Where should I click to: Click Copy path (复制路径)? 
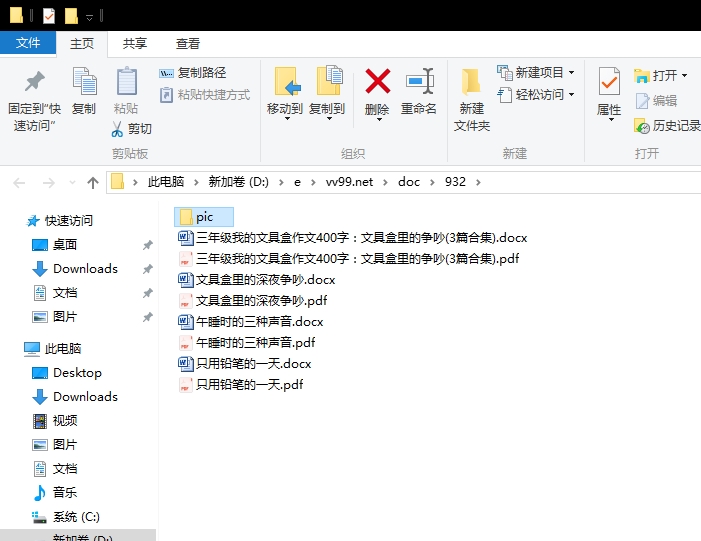tap(193, 73)
